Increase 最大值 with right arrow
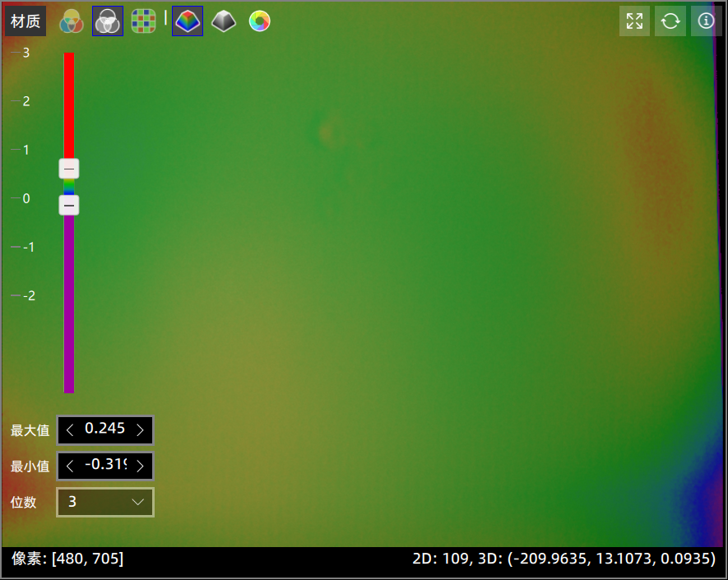The width and height of the screenshot is (728, 580). [x=140, y=429]
